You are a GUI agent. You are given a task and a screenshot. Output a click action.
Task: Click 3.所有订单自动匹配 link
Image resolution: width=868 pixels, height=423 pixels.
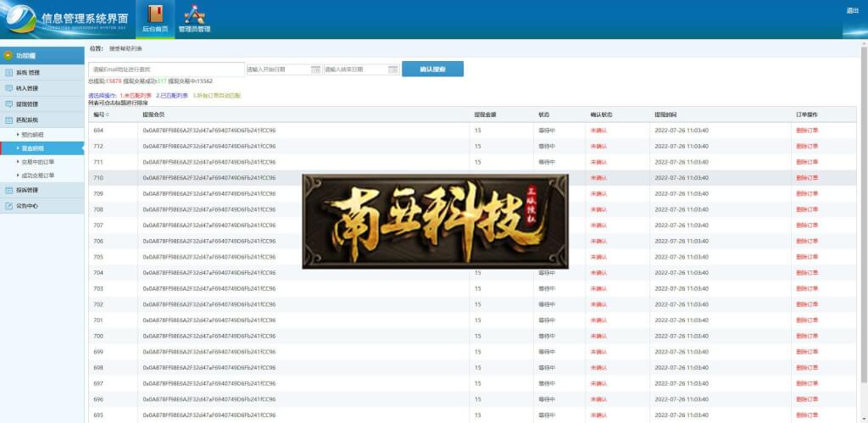(217, 95)
